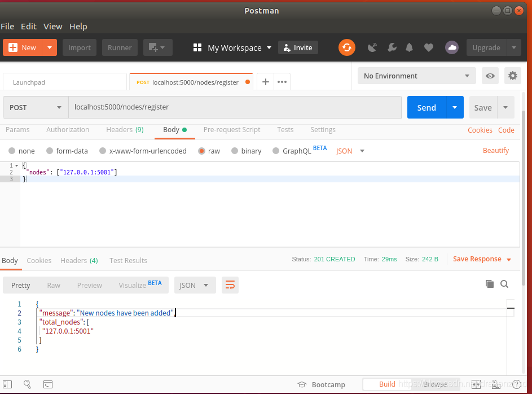Click the Runner button
The height and width of the screenshot is (394, 532).
click(x=120, y=47)
